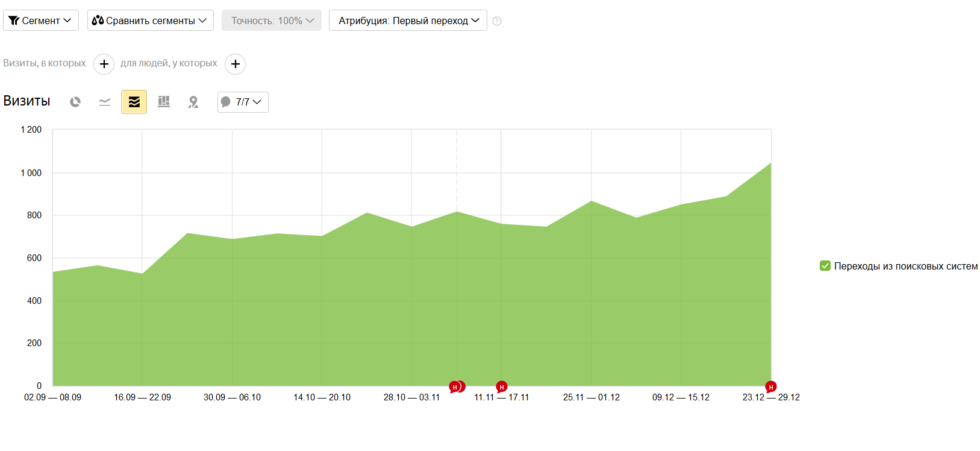980x451 pixels.
Task: Add condition for visits with plus icon
Action: point(104,64)
